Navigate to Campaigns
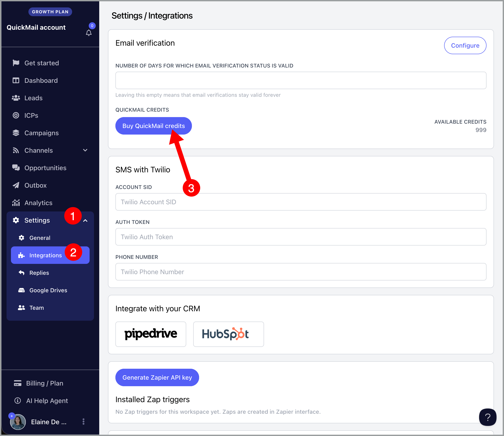 (x=42, y=133)
